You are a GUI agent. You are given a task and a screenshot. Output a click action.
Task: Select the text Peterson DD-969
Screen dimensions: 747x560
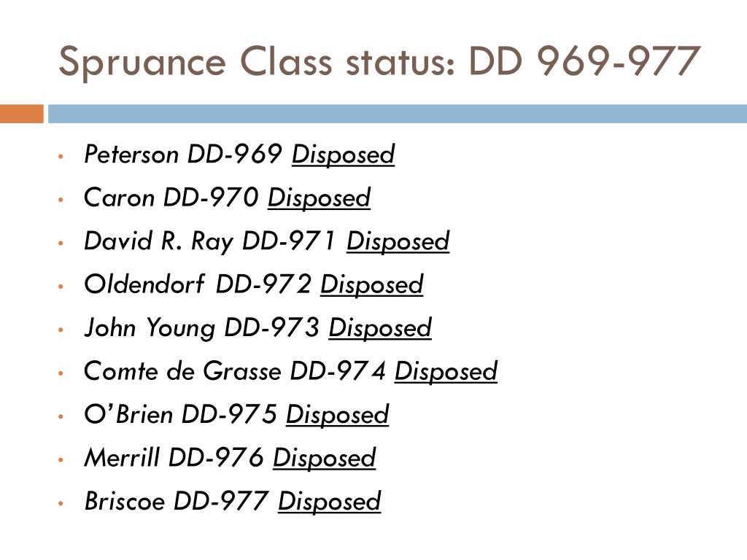183,155
